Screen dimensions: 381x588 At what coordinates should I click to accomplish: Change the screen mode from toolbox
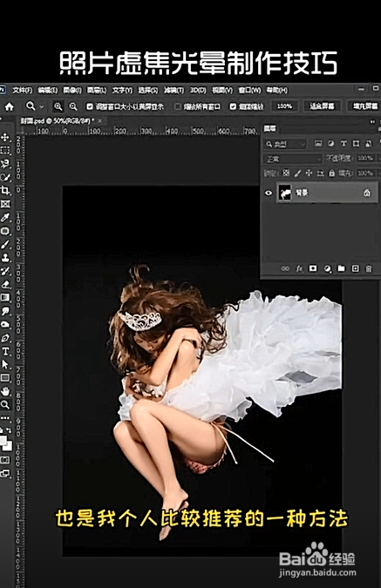(5, 474)
